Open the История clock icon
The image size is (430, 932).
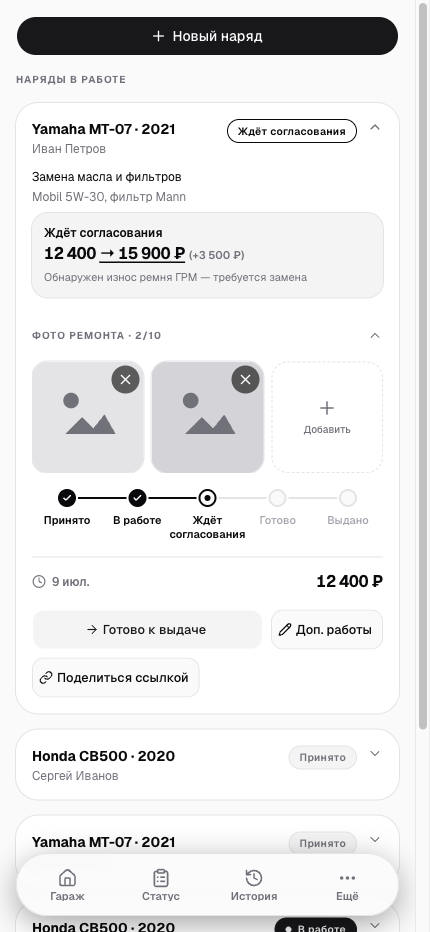(x=254, y=877)
